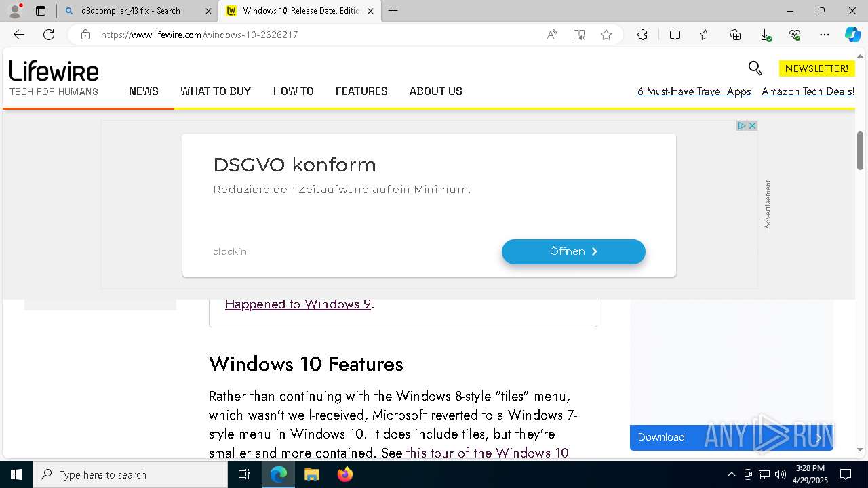Open the notification center icon
This screenshot has height=488, width=868.
[x=846, y=474]
